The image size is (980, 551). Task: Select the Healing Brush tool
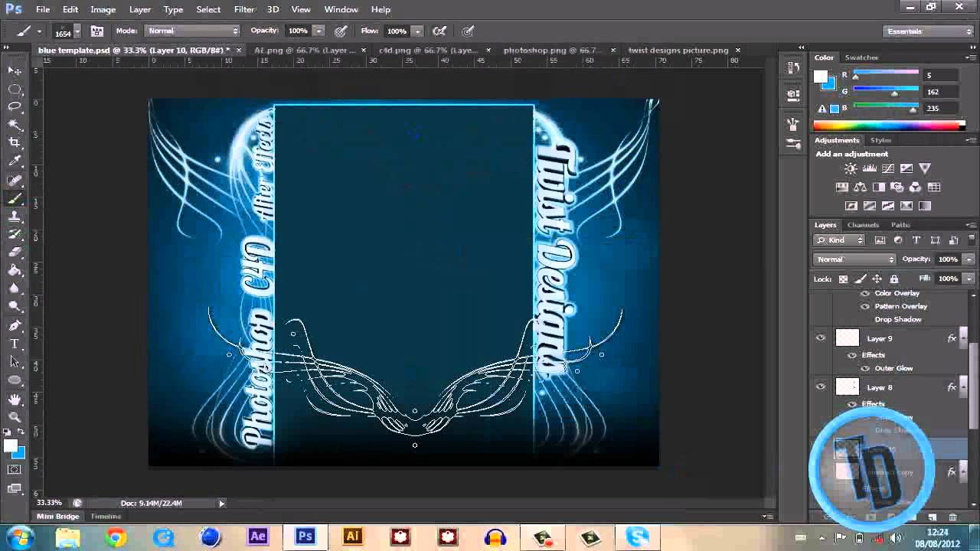coord(15,181)
